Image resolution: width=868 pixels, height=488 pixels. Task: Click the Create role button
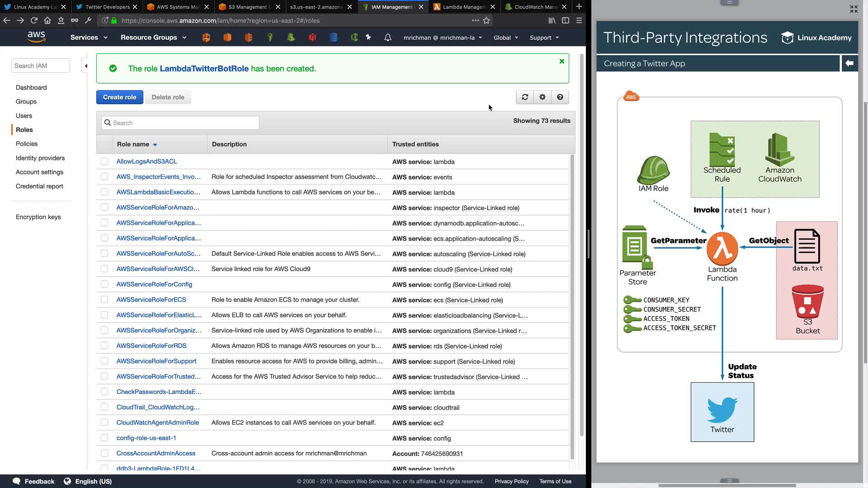[x=119, y=97]
